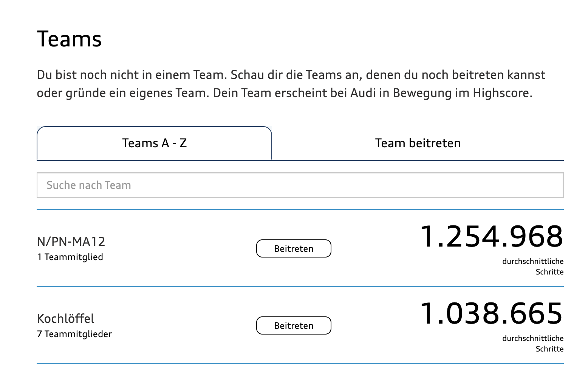Click the 7 Teammitglieder member count
Screen dimensions: 588x367
point(74,334)
